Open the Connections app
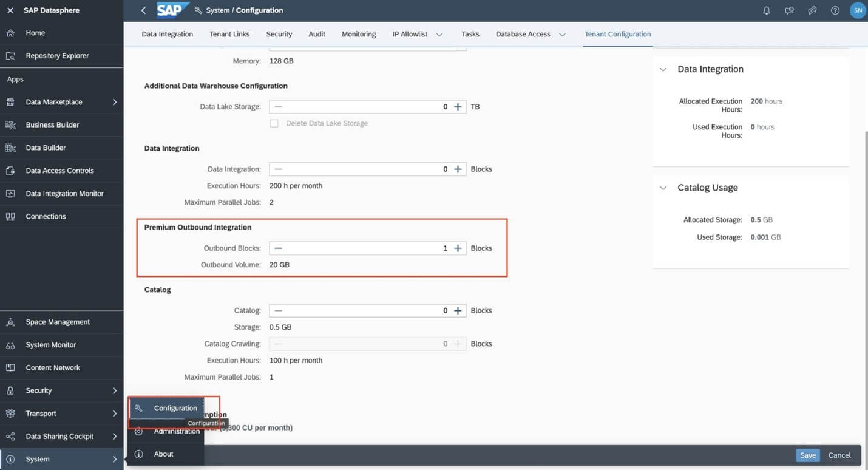 click(46, 216)
